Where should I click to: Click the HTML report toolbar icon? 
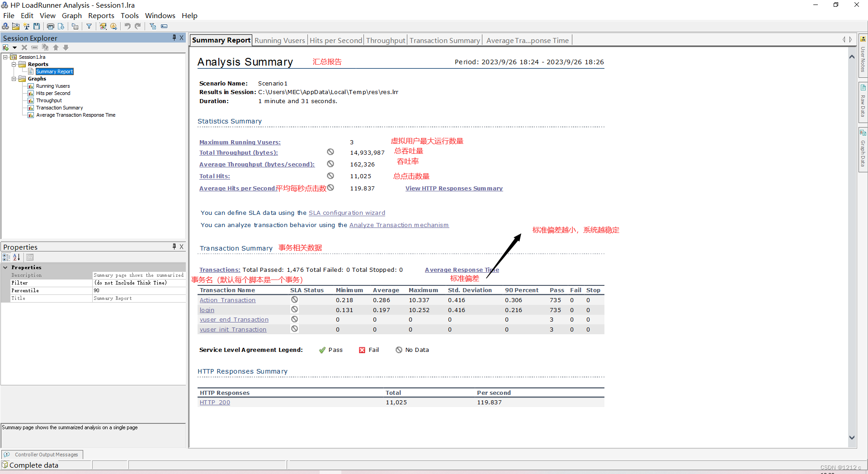pyautogui.click(x=61, y=26)
